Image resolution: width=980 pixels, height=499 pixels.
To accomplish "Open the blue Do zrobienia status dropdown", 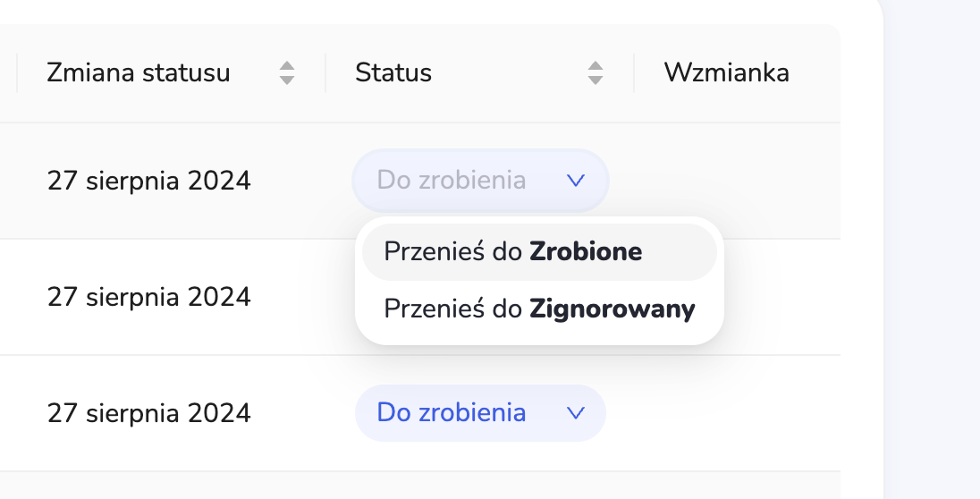I will pos(480,413).
